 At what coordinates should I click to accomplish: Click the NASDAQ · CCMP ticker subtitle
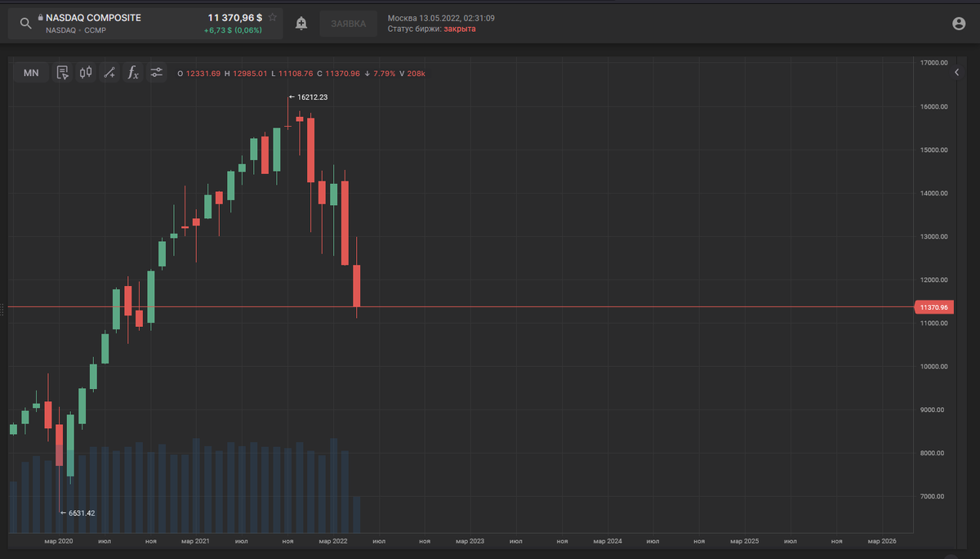(76, 30)
